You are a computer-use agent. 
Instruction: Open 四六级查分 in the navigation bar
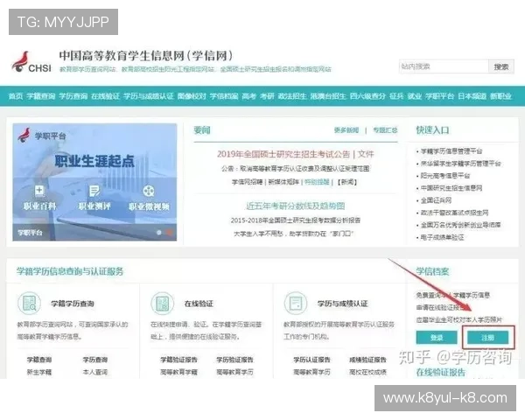367,96
